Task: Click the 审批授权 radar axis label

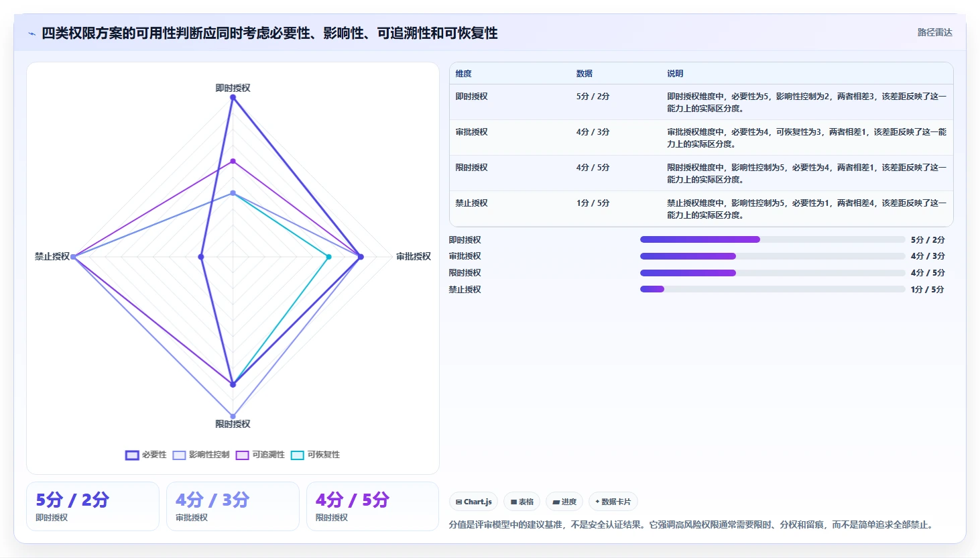Action: click(x=414, y=256)
